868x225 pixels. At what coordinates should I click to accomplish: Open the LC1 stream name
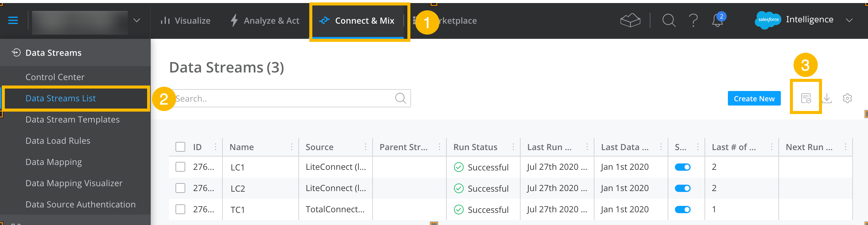[238, 167]
